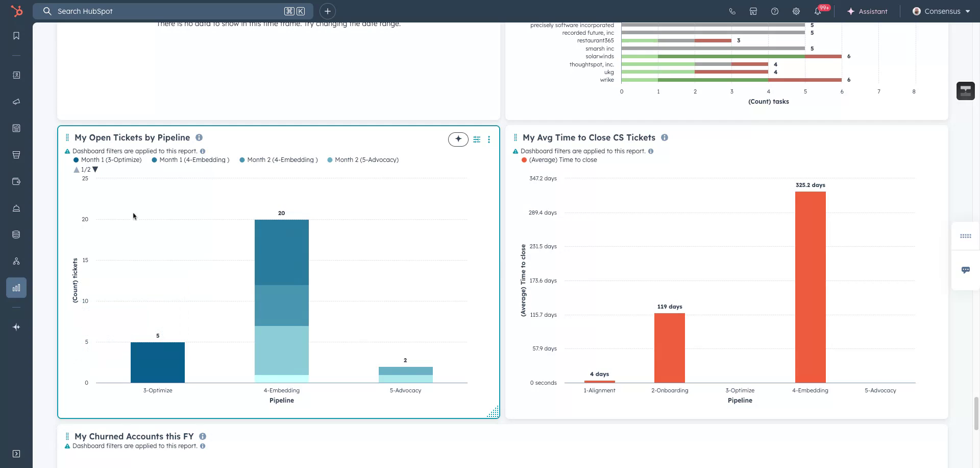This screenshot has width=980, height=468.
Task: Click the Search HubSpot field
Action: (x=168, y=11)
